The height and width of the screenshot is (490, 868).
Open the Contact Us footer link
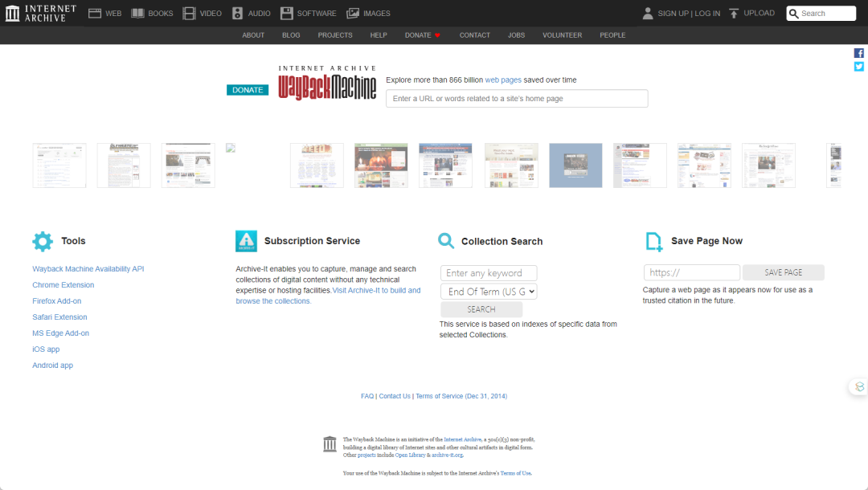395,397
